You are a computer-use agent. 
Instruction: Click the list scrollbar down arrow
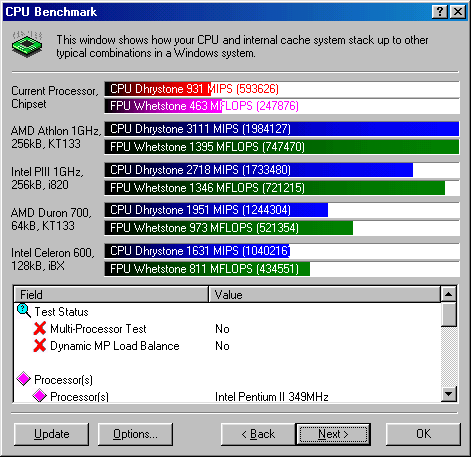point(449,394)
